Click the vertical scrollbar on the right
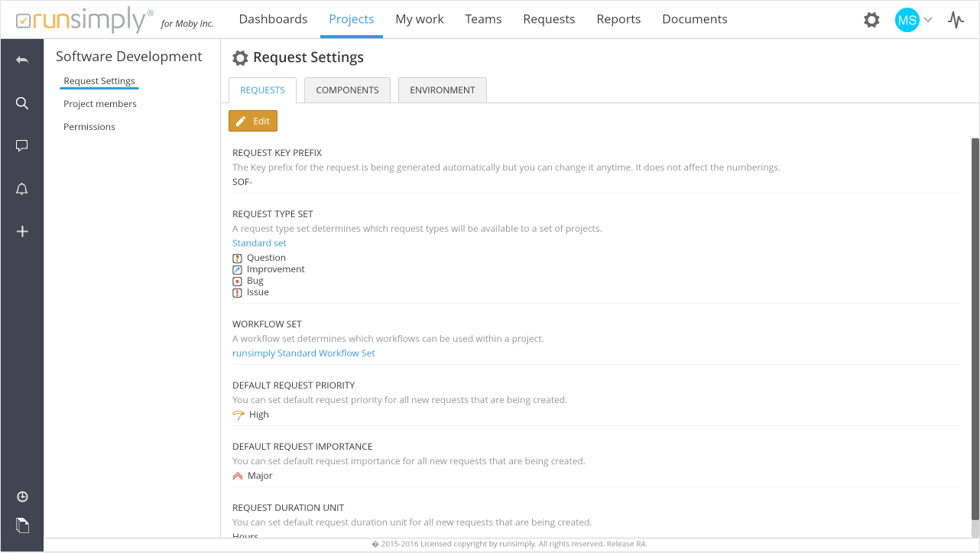 click(975, 337)
